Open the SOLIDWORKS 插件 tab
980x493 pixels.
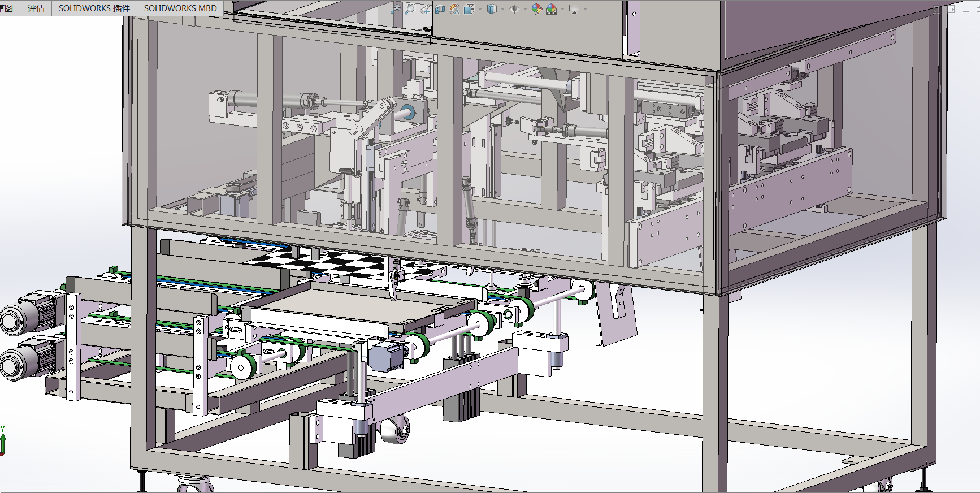point(94,8)
